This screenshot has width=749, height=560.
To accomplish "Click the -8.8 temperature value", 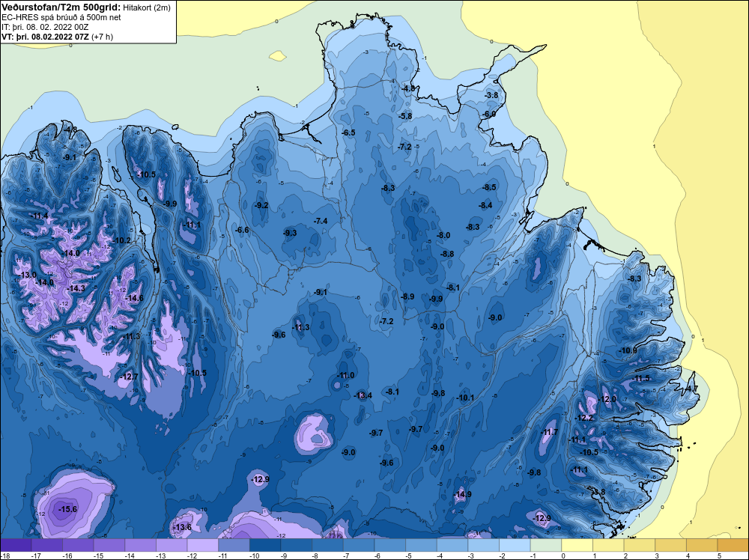I will pyautogui.click(x=447, y=254).
